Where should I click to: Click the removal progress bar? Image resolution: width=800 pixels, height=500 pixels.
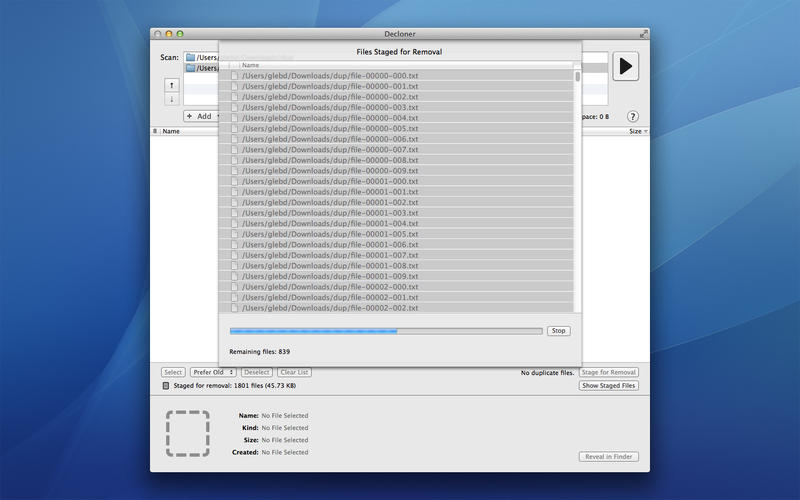click(x=386, y=331)
